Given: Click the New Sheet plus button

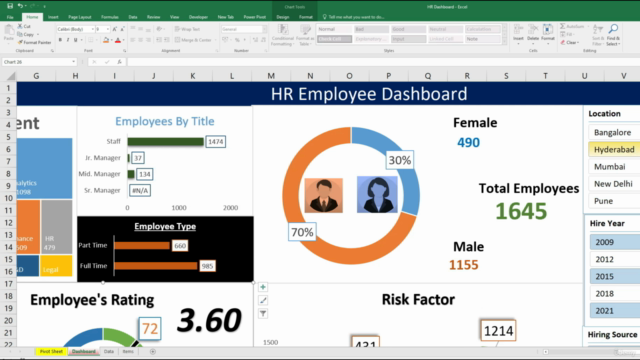Looking at the screenshot, I should point(153,351).
